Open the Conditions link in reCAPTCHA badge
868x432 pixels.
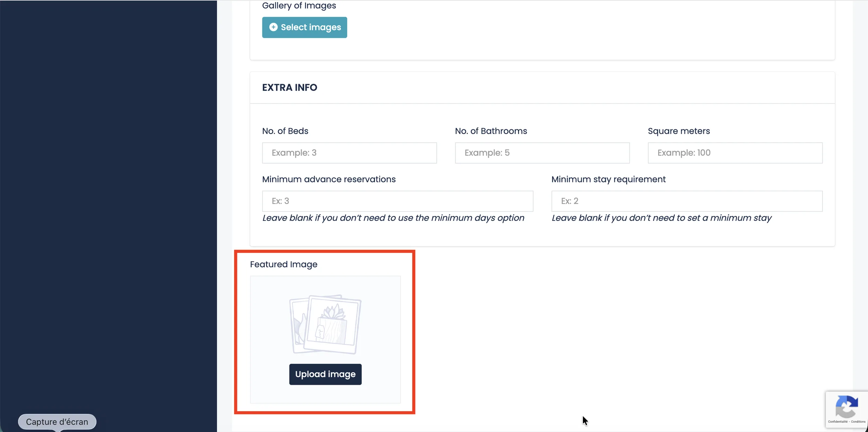tap(858, 422)
